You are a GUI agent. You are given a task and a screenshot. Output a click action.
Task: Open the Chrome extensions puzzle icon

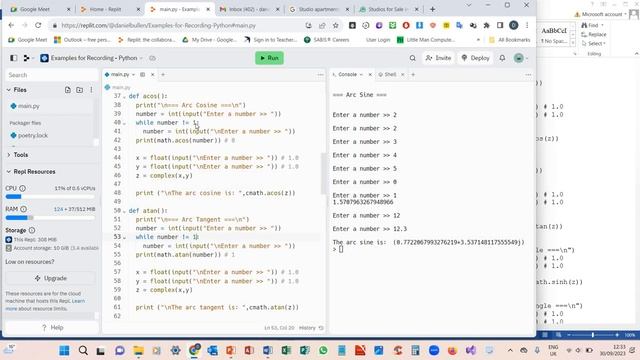point(486,25)
